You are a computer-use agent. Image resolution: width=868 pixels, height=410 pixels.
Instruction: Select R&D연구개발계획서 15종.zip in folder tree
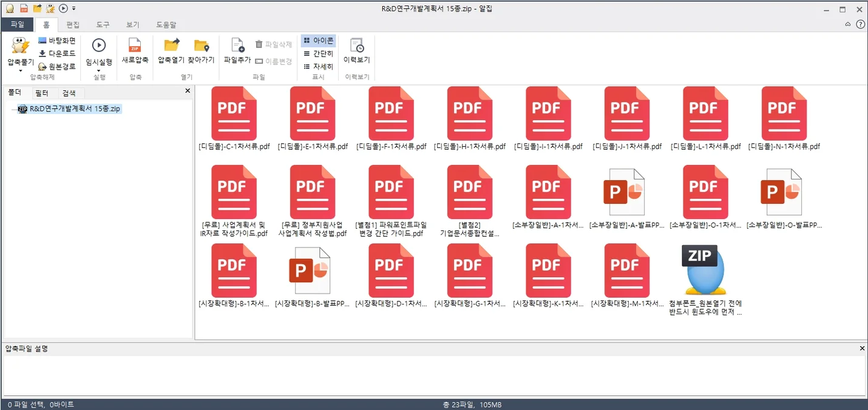pos(75,109)
